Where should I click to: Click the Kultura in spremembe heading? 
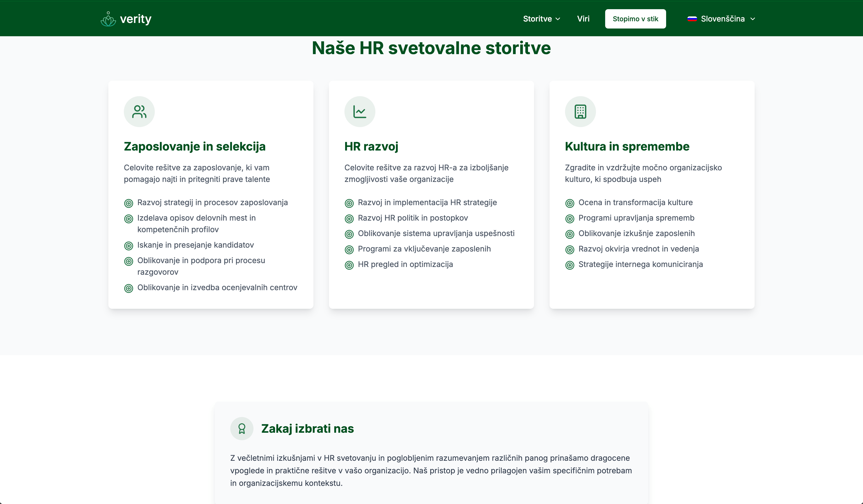pyautogui.click(x=627, y=146)
